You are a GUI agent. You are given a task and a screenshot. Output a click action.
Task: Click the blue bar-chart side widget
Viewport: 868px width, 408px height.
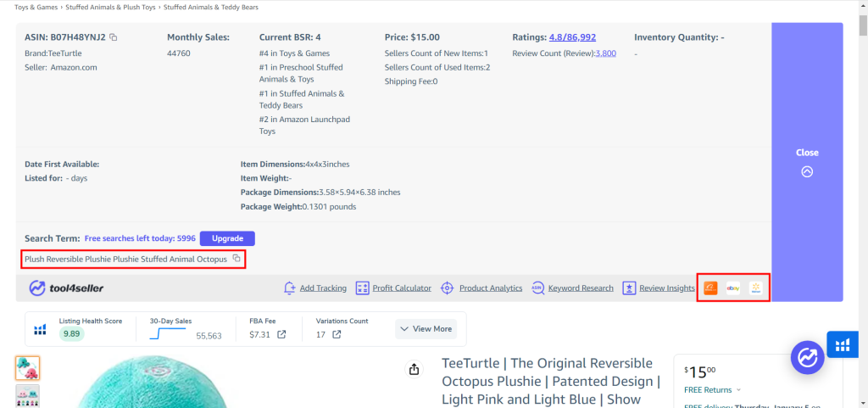[843, 345]
